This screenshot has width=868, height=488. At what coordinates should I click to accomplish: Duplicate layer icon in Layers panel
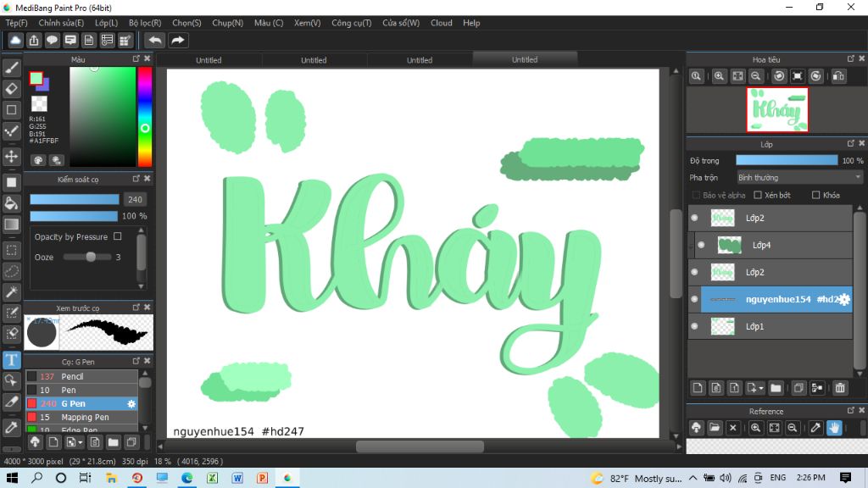pyautogui.click(x=798, y=388)
